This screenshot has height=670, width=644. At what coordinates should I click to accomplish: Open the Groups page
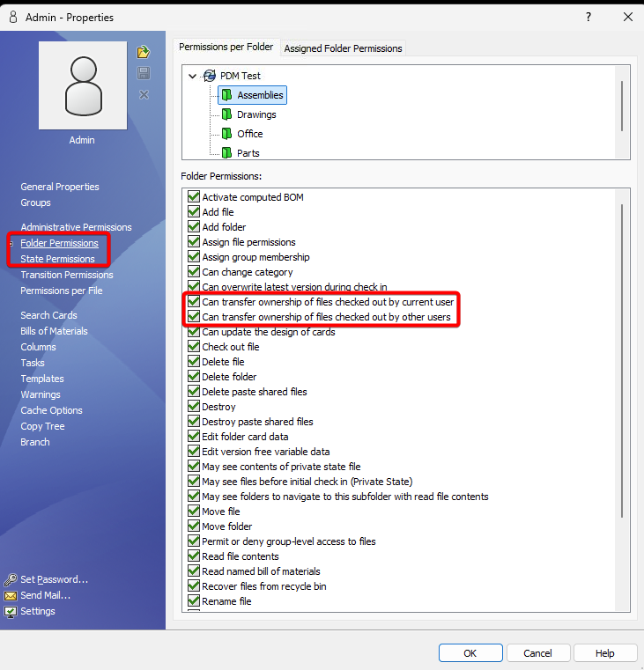click(35, 202)
